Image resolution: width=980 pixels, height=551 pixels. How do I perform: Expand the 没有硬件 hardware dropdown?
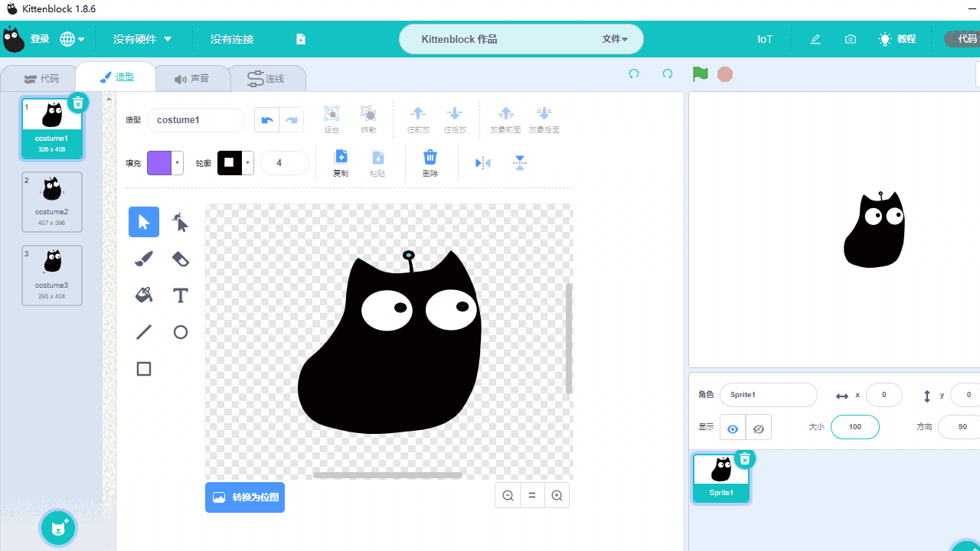point(142,39)
